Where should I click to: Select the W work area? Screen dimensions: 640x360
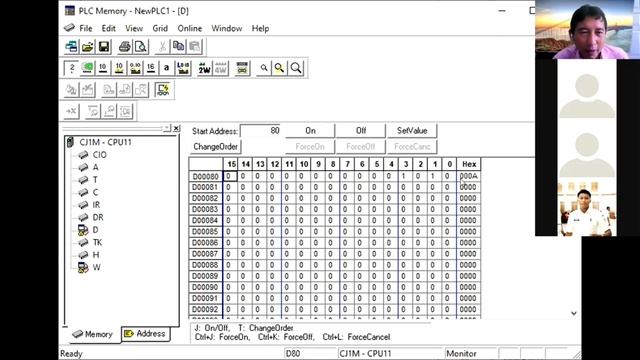pyautogui.click(x=97, y=267)
